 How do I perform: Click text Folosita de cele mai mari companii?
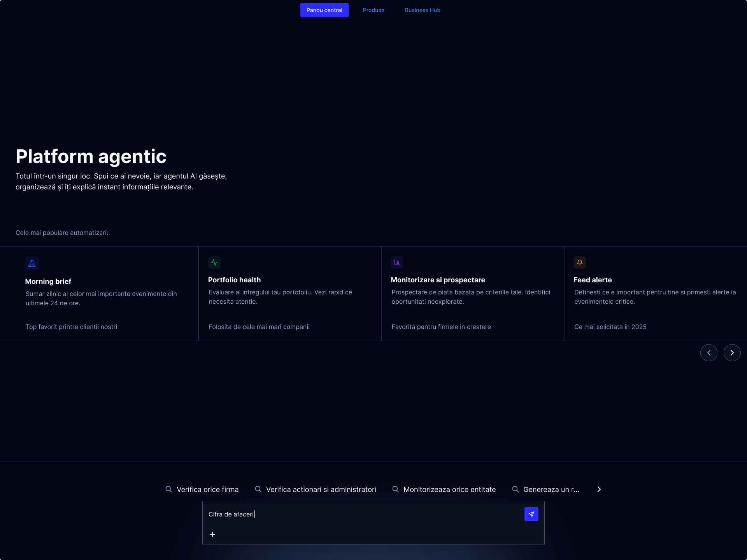tap(259, 327)
